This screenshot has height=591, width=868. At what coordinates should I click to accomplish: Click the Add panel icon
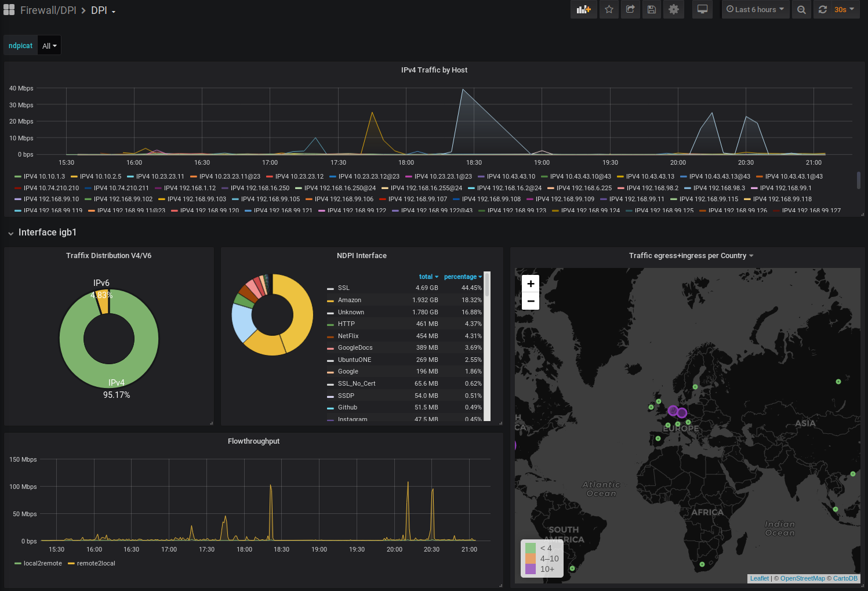pos(583,9)
